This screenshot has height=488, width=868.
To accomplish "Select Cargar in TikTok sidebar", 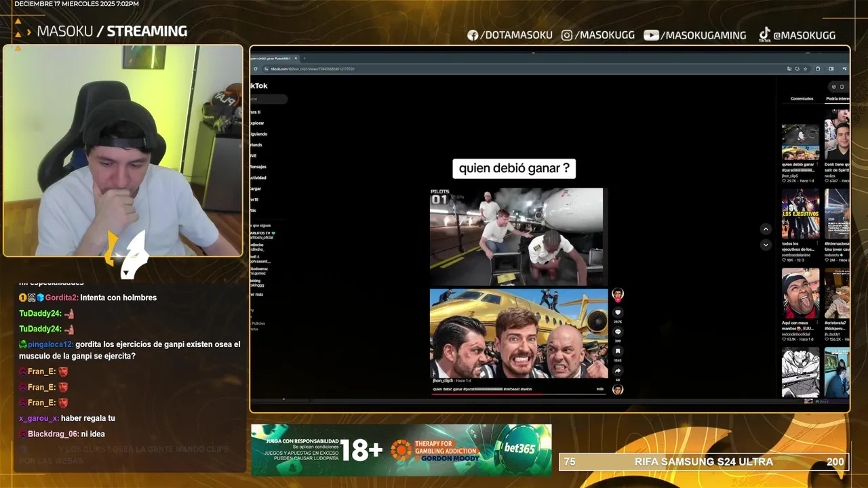I will (256, 188).
